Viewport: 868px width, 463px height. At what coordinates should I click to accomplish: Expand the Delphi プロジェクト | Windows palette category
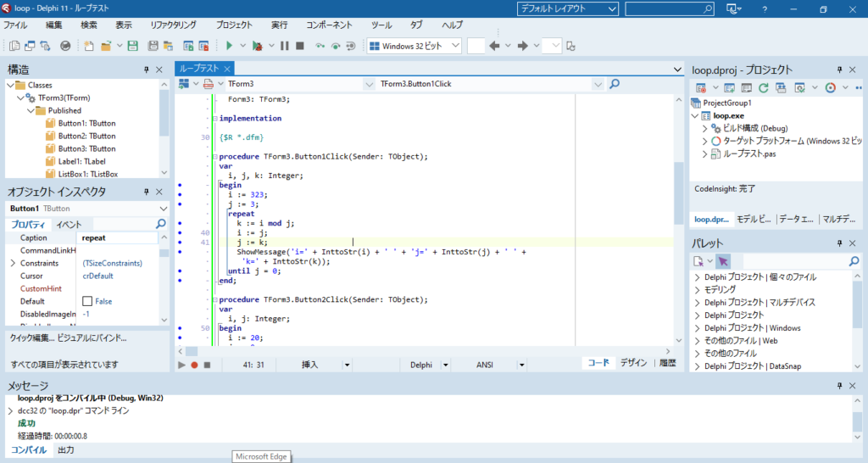(x=697, y=328)
